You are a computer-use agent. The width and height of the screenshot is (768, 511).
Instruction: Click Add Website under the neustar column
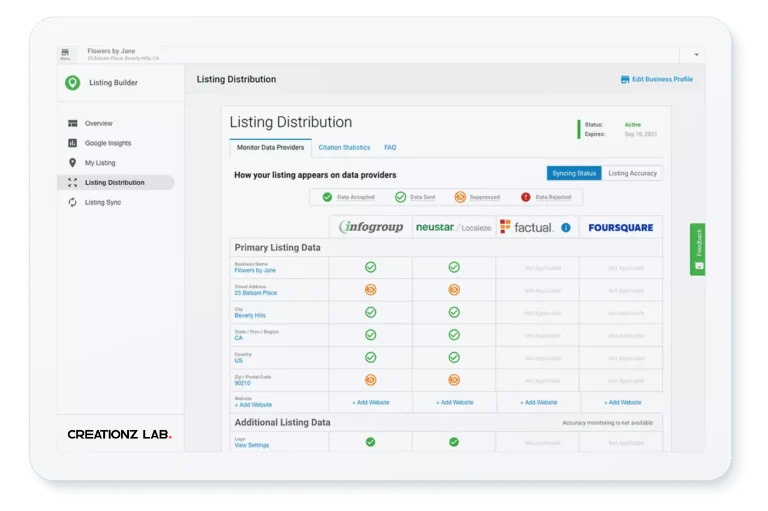click(454, 402)
